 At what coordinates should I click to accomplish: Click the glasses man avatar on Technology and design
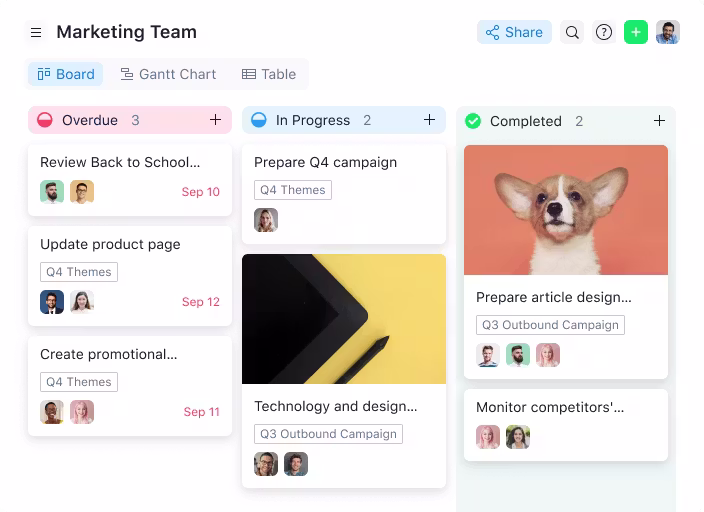(x=266, y=464)
